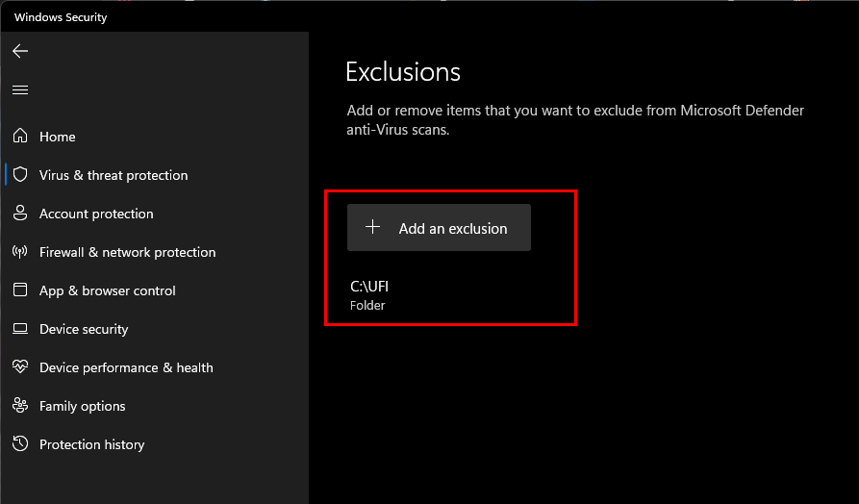Click the Protection history clock icon
This screenshot has height=504, width=859.
[20, 443]
